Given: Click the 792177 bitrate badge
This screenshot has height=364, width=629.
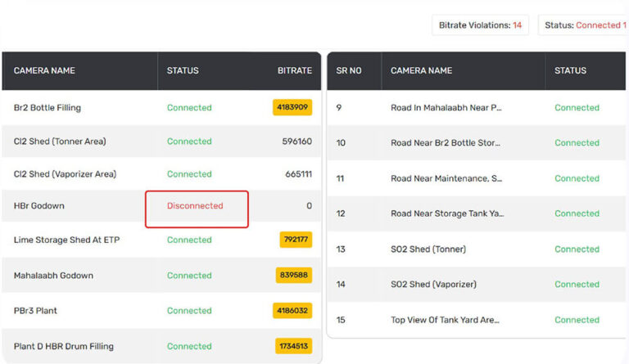Looking at the screenshot, I should coord(295,240).
